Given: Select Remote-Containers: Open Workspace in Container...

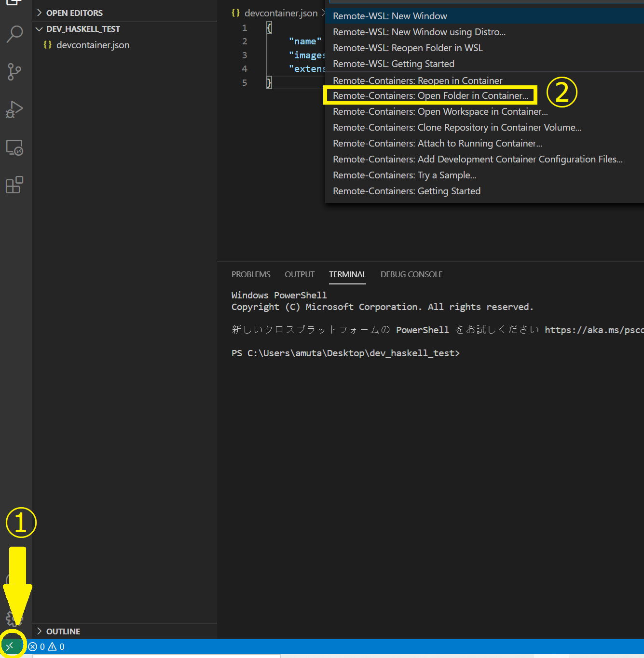Looking at the screenshot, I should (x=484, y=111).
